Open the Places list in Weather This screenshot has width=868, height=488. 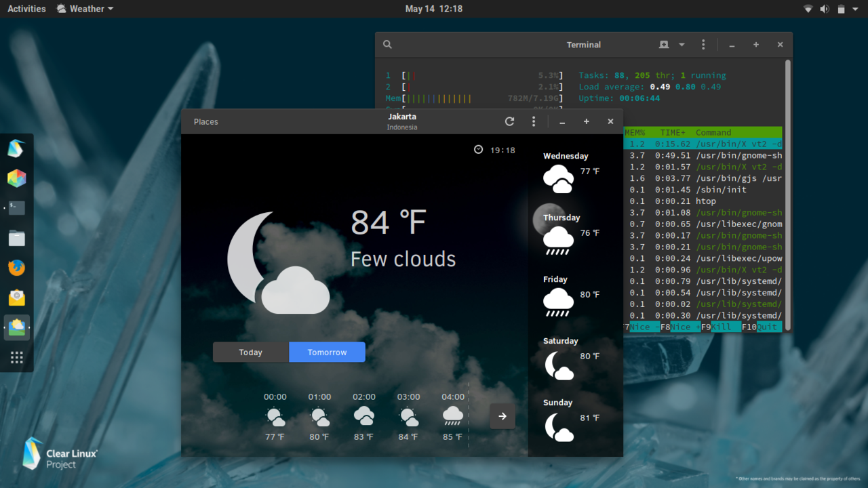[206, 122]
